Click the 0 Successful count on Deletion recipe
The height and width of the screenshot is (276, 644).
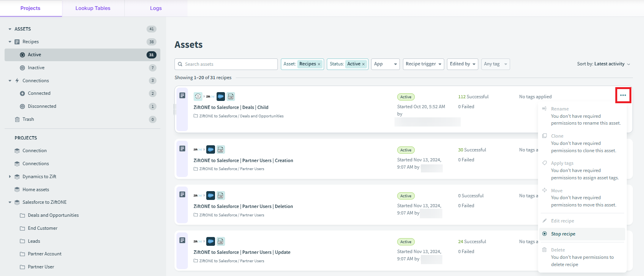pyautogui.click(x=471, y=196)
